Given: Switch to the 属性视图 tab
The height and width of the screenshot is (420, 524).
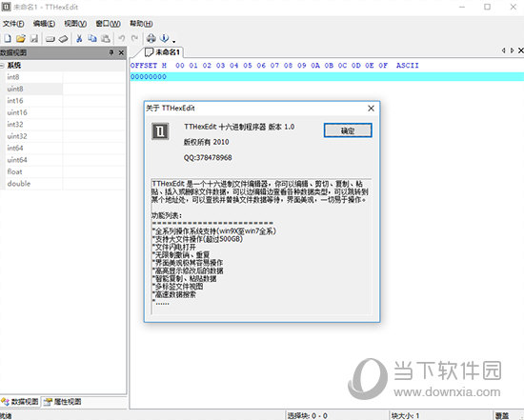Looking at the screenshot, I should (63, 401).
